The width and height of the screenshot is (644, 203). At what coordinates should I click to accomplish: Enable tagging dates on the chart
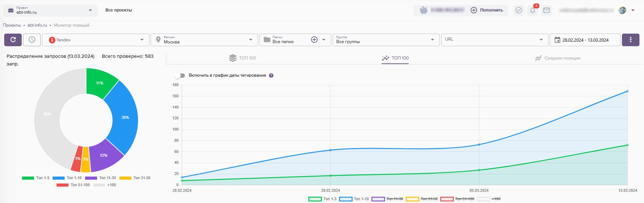180,76
